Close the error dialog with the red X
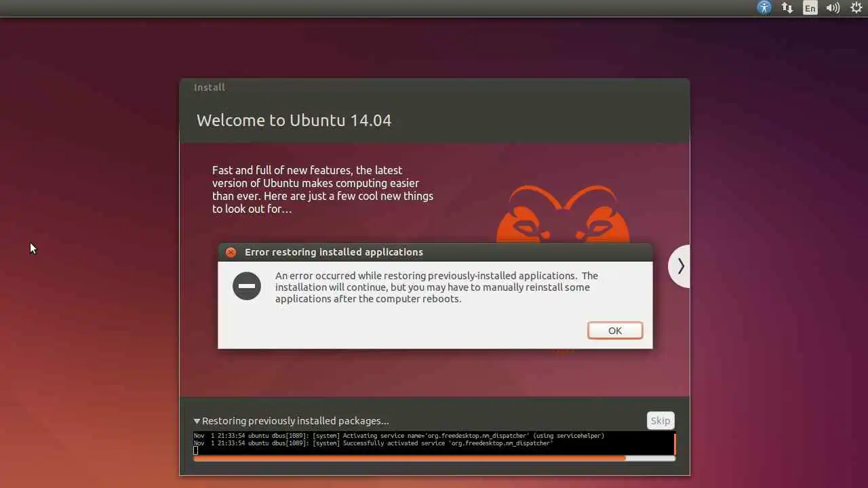This screenshot has height=488, width=868. tap(231, 252)
